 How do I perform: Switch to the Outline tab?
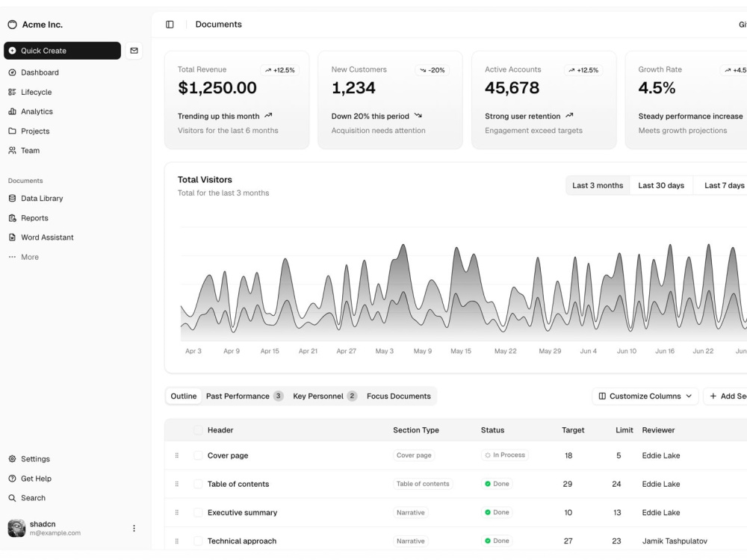(184, 396)
